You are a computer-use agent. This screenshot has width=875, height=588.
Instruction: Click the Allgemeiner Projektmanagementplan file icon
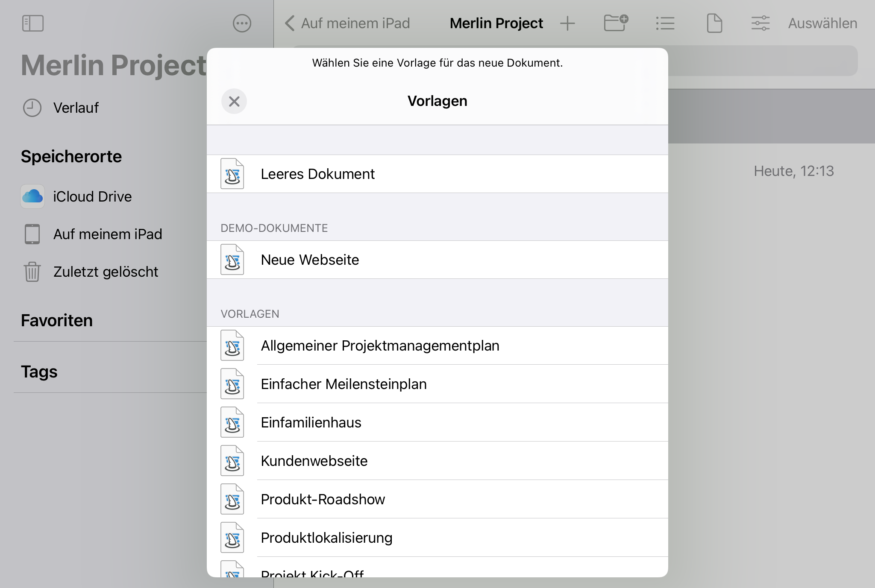pyautogui.click(x=232, y=345)
